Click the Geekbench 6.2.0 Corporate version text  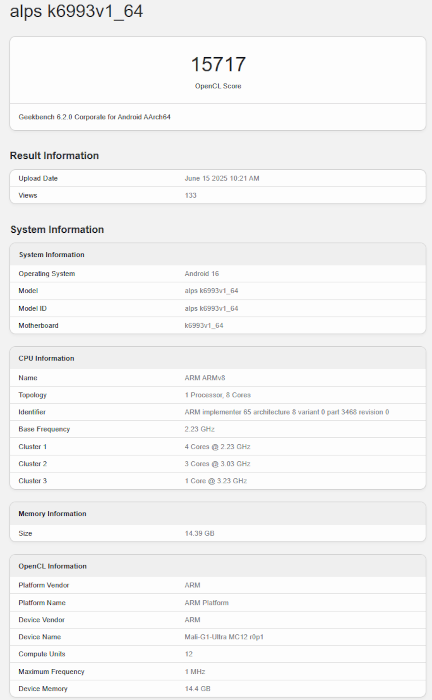tap(95, 117)
